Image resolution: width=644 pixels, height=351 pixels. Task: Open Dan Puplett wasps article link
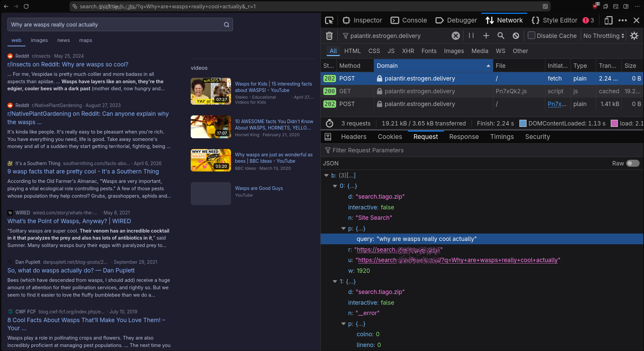(x=71, y=270)
